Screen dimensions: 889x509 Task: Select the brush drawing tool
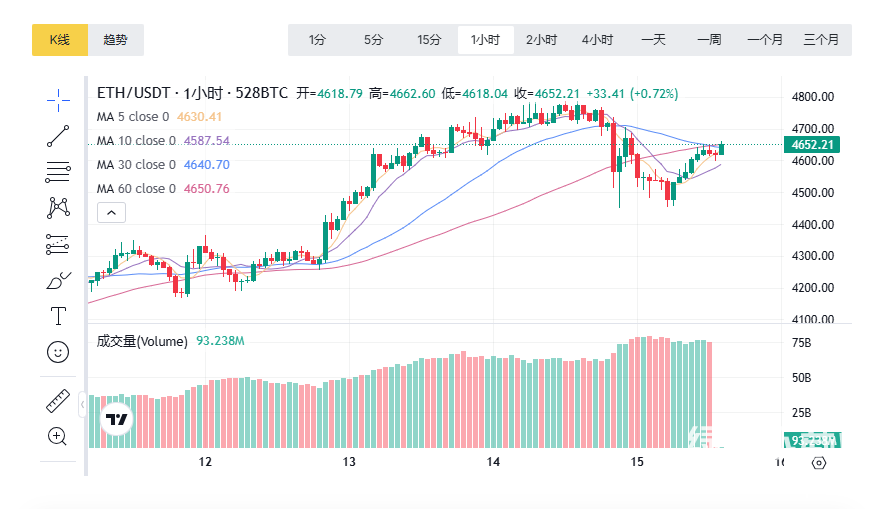coord(58,280)
